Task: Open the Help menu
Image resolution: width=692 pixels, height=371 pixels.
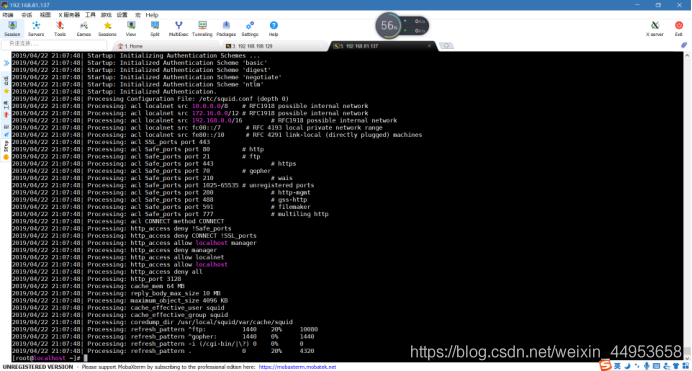Action: coord(152,15)
